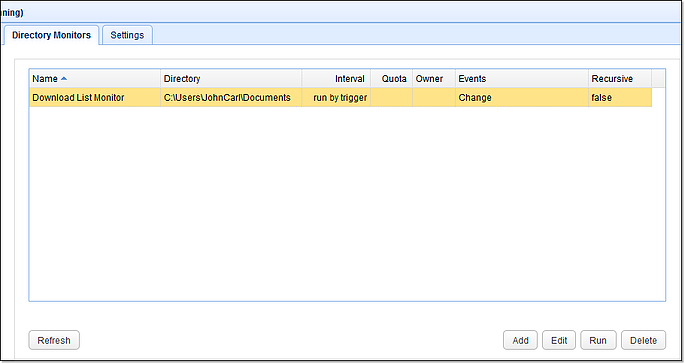The width and height of the screenshot is (685, 364).
Task: Click the 'Change' events cell
Action: [522, 97]
